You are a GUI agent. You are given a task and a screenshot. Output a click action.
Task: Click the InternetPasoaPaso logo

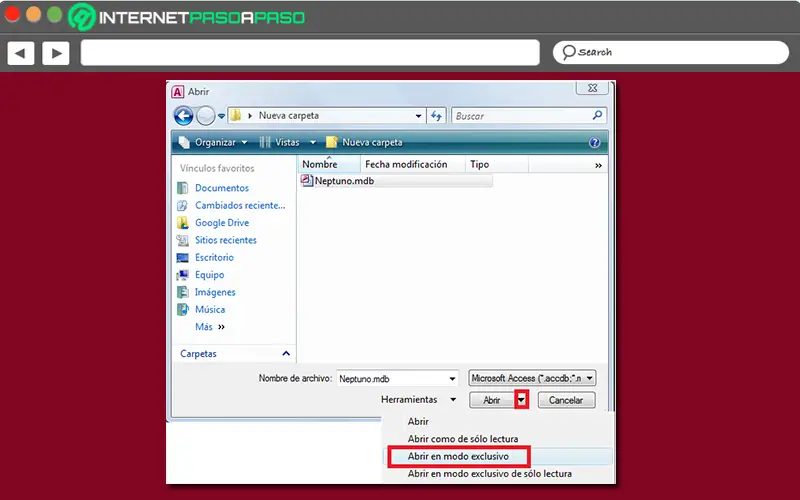coord(187,17)
